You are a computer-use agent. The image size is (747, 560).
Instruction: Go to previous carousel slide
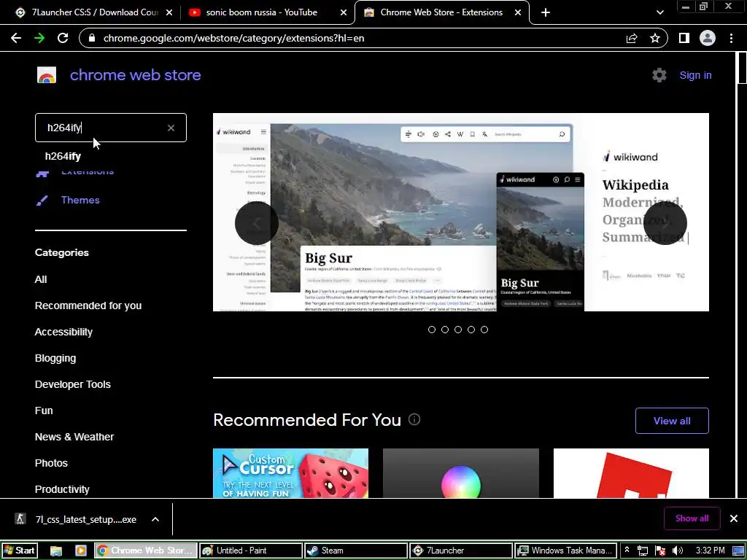tap(256, 223)
